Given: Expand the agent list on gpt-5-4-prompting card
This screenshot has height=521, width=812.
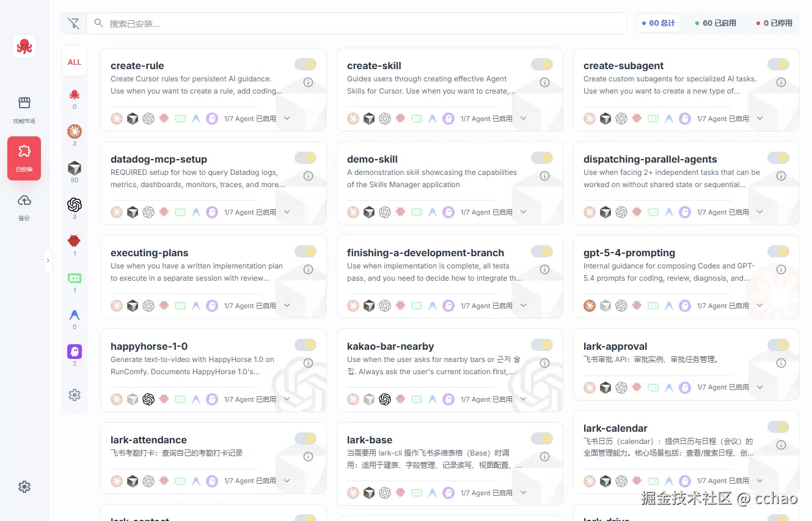Looking at the screenshot, I should (x=760, y=306).
